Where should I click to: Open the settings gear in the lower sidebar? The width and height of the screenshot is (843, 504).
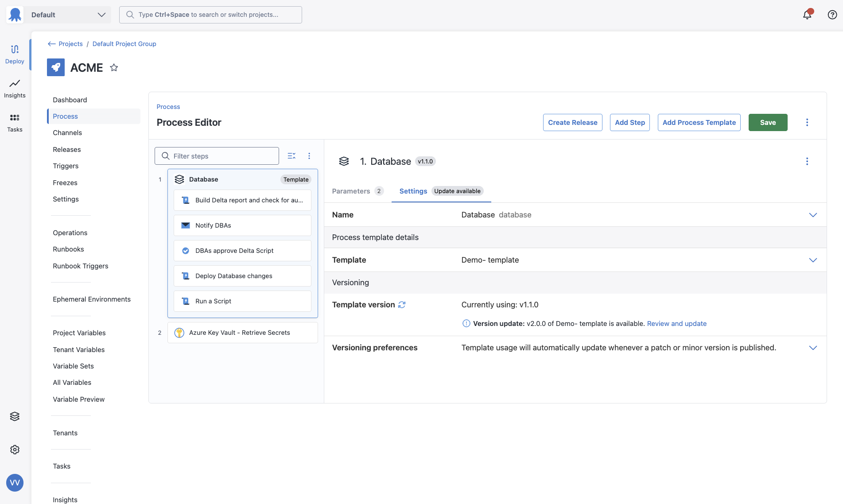[x=15, y=449]
